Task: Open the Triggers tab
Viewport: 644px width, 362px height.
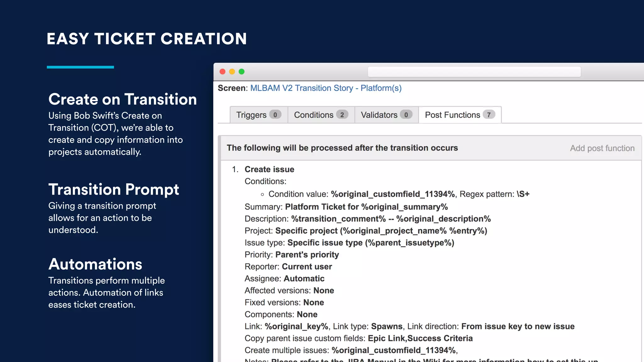Action: (x=259, y=115)
